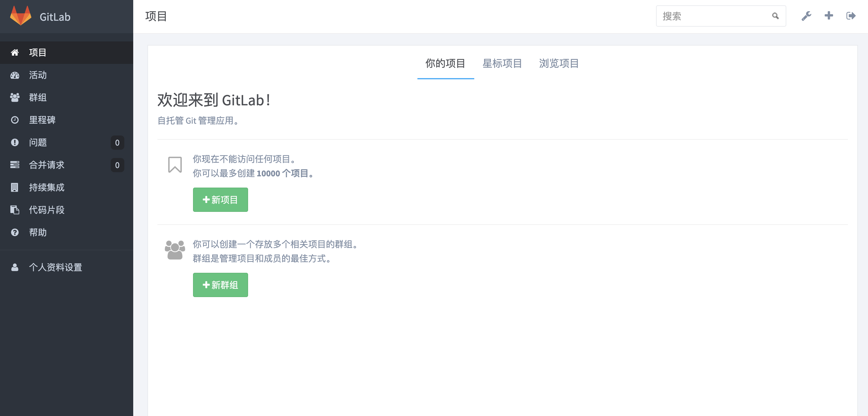Open the 群组 (Groups) sidebar icon
Screen dimensions: 868x416
point(15,98)
